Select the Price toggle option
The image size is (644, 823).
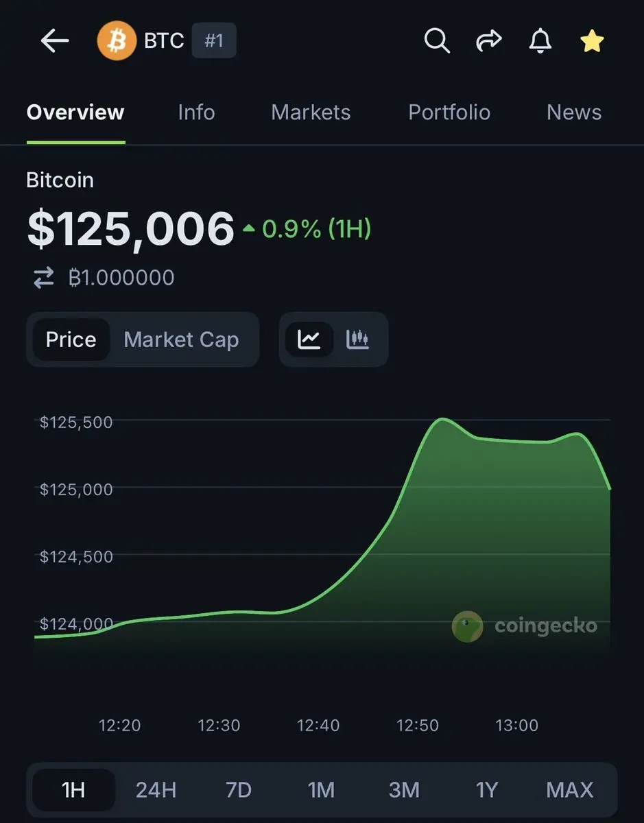(71, 339)
